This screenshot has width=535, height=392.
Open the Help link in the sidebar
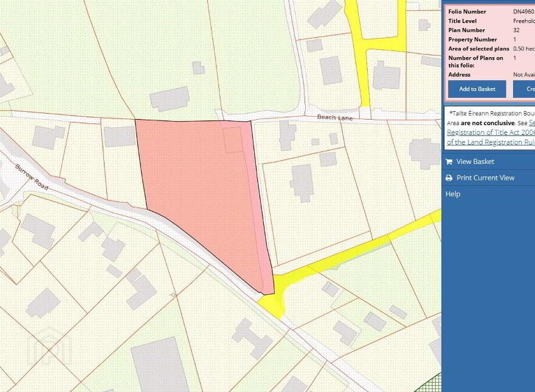(453, 194)
